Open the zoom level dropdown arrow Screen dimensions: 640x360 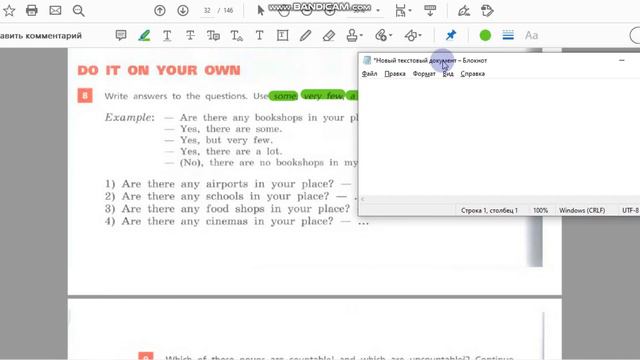[x=378, y=11]
